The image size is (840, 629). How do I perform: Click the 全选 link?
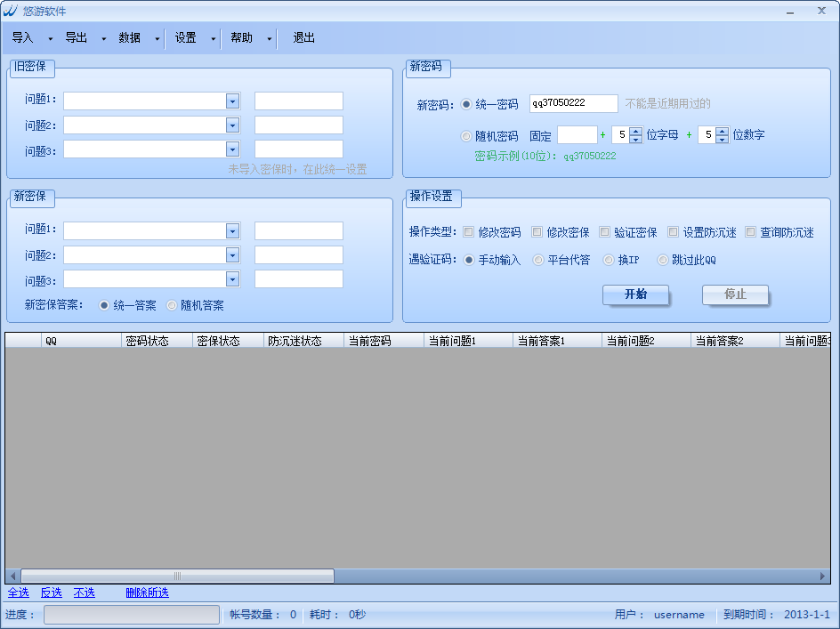[x=19, y=593]
